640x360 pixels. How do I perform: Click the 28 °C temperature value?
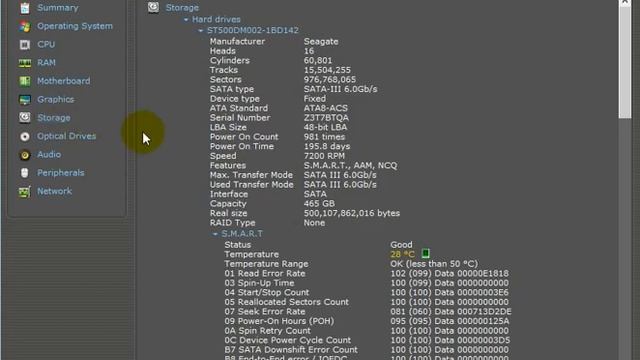[402, 254]
